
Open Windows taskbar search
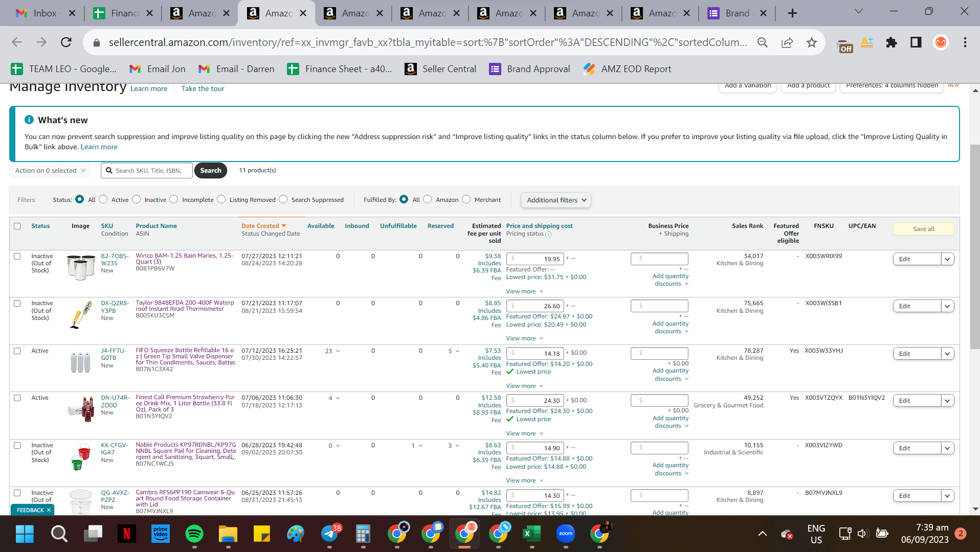(59, 534)
